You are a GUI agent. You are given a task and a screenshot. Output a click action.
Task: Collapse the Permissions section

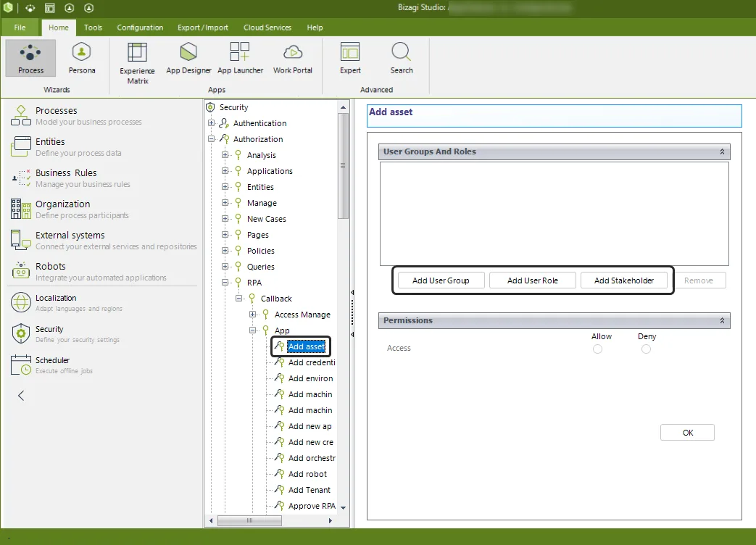[x=722, y=320]
